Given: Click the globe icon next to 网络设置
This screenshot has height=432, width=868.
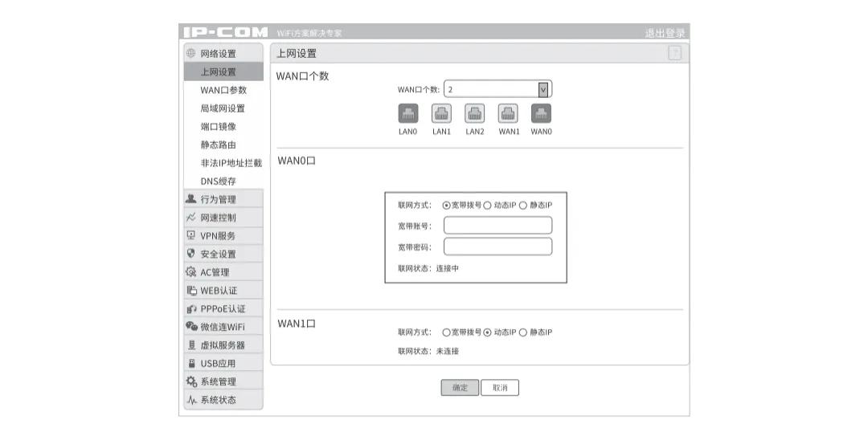Looking at the screenshot, I should point(190,53).
